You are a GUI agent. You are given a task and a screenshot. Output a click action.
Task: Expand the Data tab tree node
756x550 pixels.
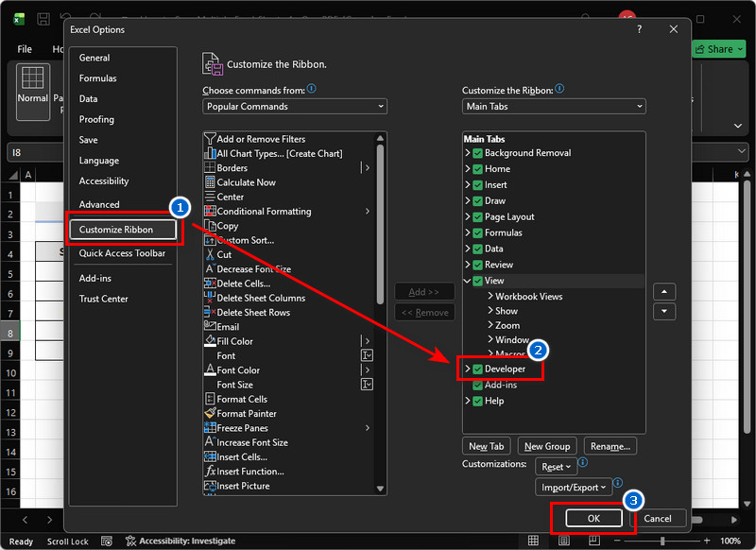click(x=467, y=249)
